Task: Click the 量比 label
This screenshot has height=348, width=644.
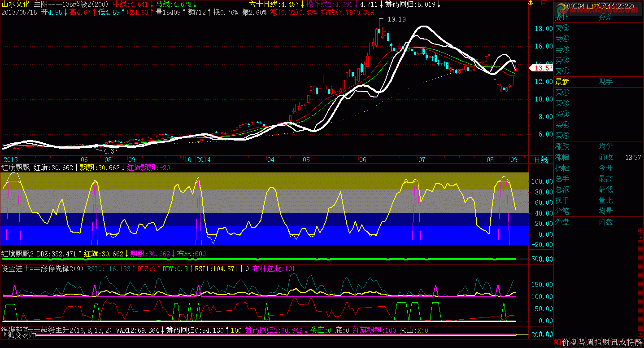Action: coord(605,200)
